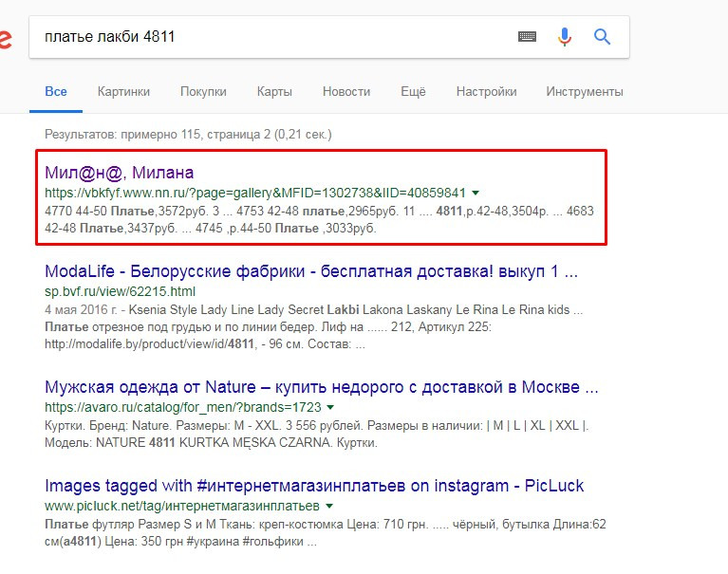Open Настройки menu
This screenshot has height=574, width=728.
tap(486, 91)
